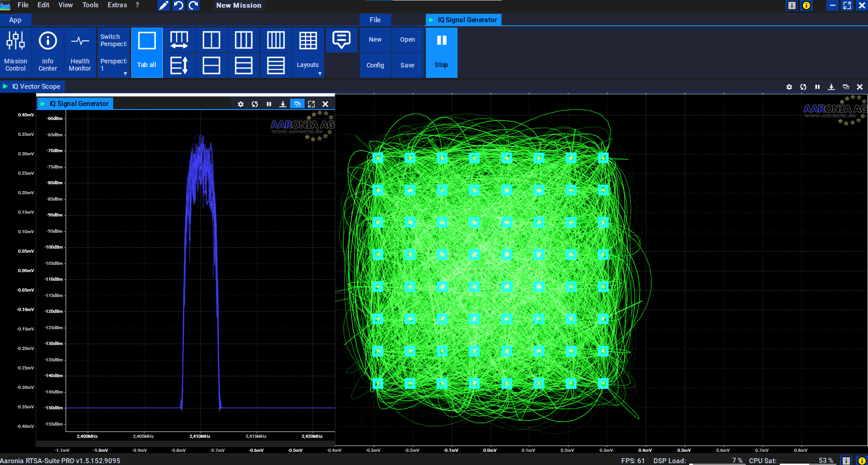Select the Tab all layout

pyautogui.click(x=147, y=53)
